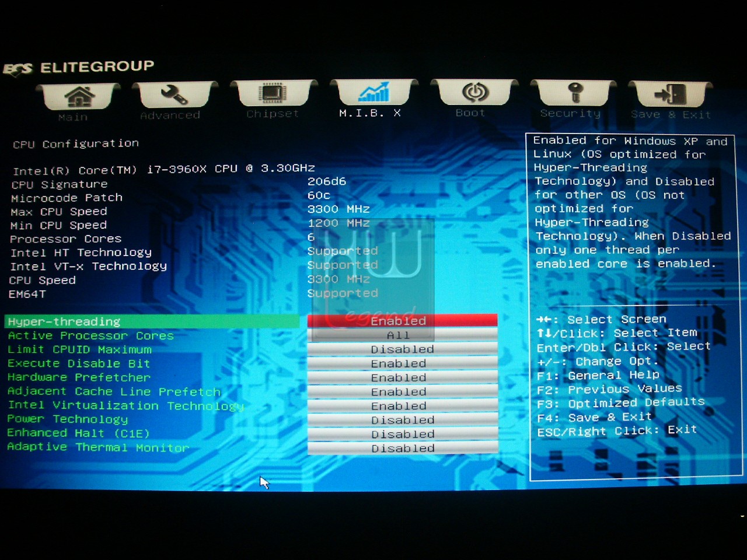Click the EM64T label
747x560 pixels.
(x=27, y=294)
